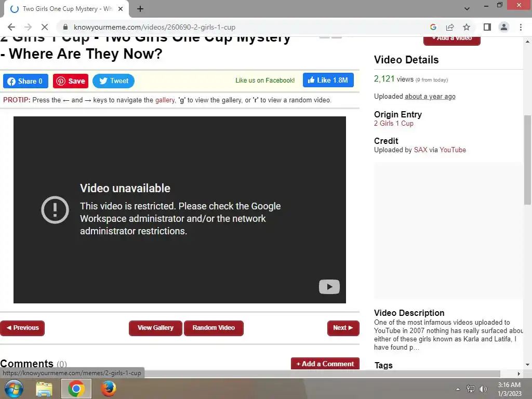Stop the page from loading
The height and width of the screenshot is (399, 532).
[x=45, y=27]
